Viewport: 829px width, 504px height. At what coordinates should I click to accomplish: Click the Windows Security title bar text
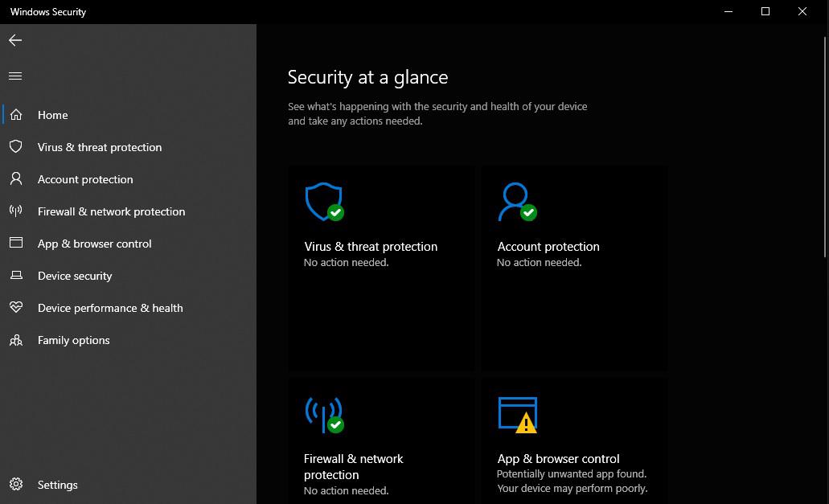tap(47, 12)
